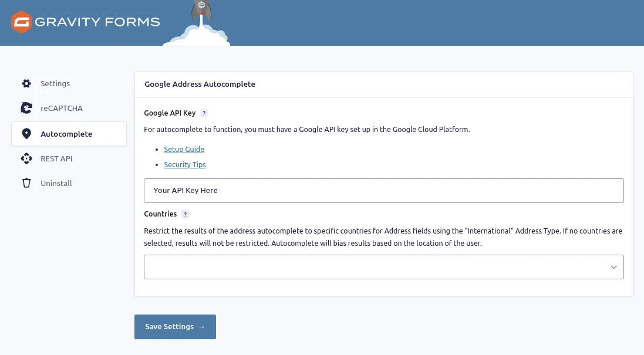Open the Google API Key help tooltip
Viewport: 644px width, 355px height.
coord(203,113)
